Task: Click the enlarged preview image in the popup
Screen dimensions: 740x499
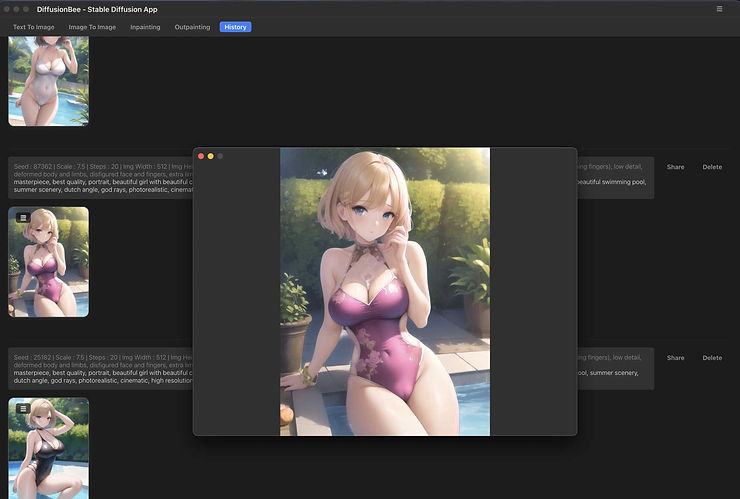Action: pos(385,291)
